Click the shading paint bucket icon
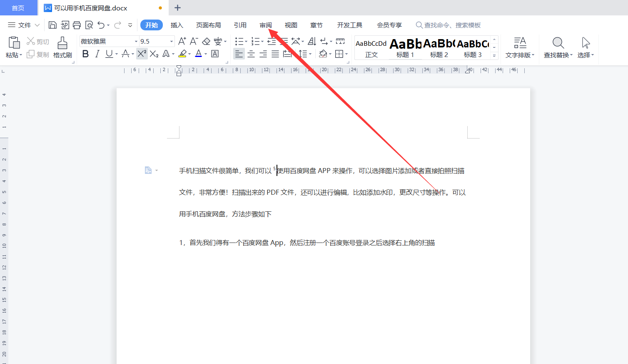Image resolution: width=628 pixels, height=364 pixels. [x=323, y=54]
